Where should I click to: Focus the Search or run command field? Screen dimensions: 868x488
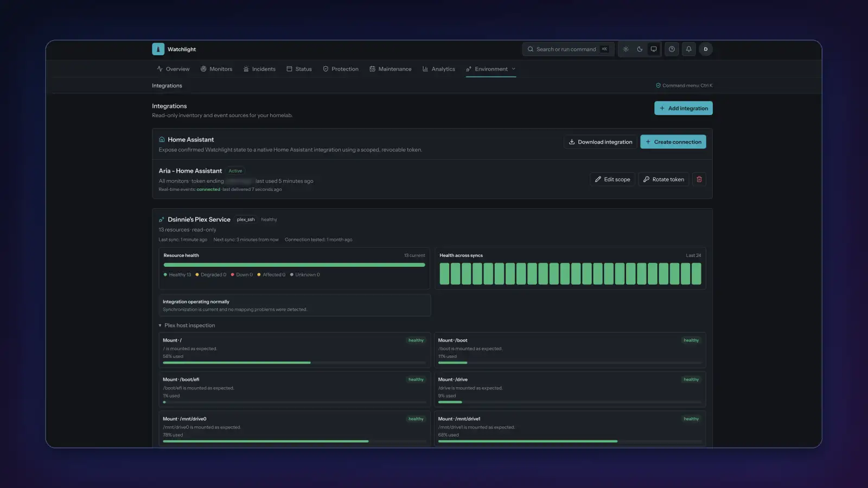click(568, 49)
